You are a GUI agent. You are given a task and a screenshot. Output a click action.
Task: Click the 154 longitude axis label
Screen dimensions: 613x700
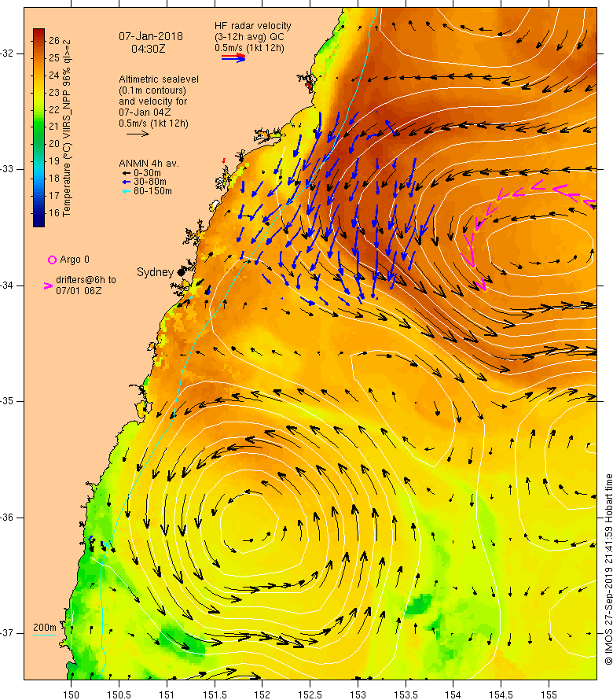coord(453,694)
